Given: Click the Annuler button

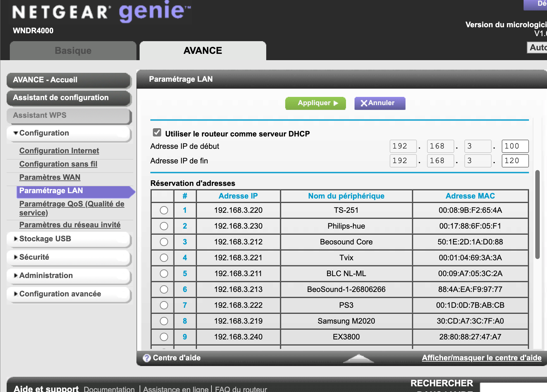Looking at the screenshot, I should click(x=380, y=103).
